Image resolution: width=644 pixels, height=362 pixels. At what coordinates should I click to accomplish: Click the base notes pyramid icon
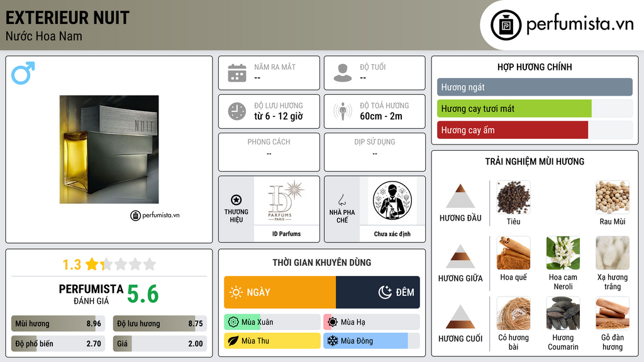tap(460, 317)
